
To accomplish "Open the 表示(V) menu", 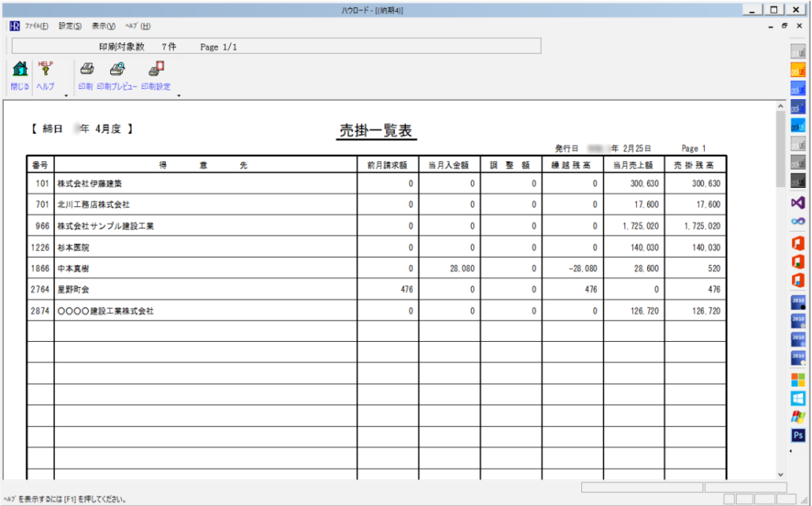I will click(x=103, y=26).
